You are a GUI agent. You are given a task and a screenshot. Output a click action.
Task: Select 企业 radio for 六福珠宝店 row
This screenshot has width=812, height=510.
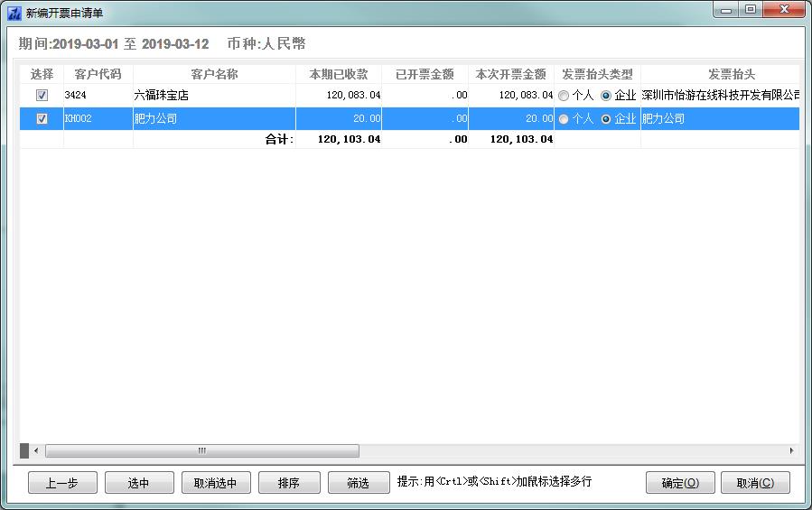606,96
